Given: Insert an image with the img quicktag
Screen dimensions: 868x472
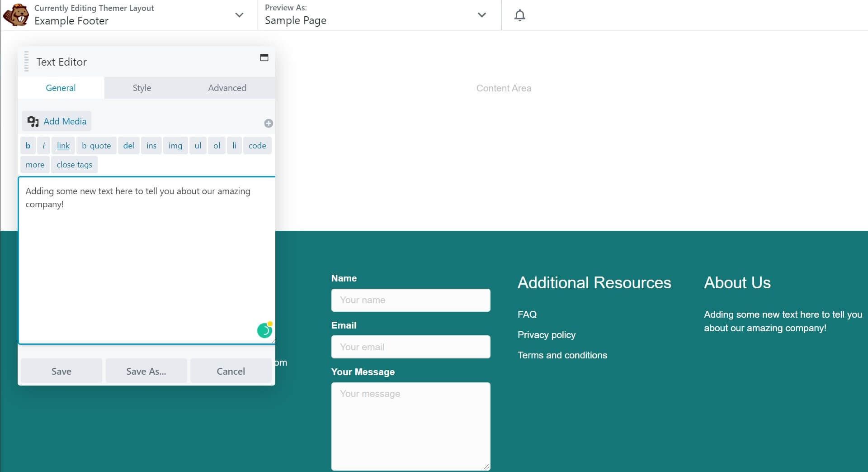Looking at the screenshot, I should tap(175, 145).
